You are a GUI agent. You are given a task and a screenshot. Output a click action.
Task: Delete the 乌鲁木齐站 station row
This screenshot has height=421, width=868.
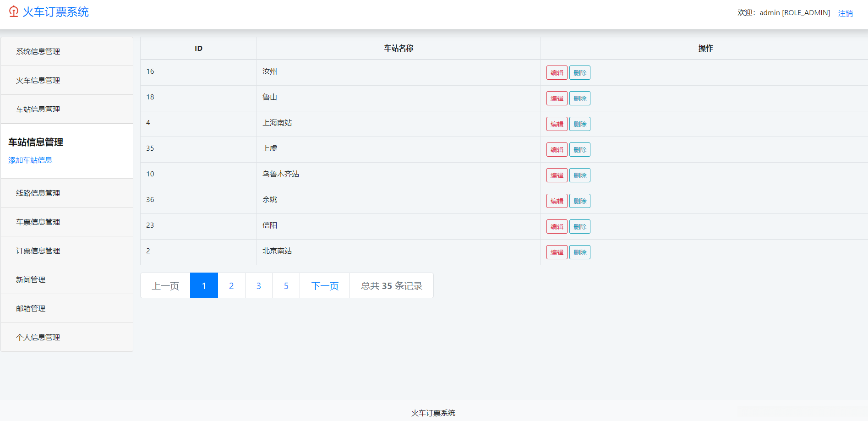tap(580, 175)
